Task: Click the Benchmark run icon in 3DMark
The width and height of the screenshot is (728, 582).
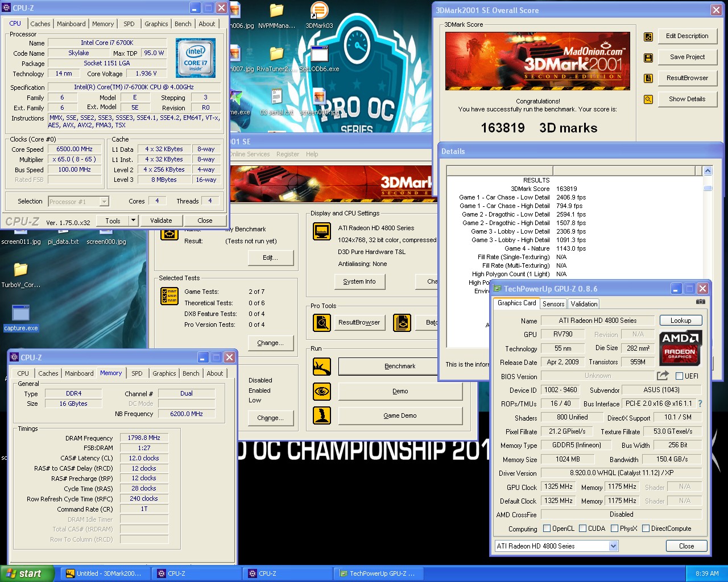Action: coord(322,367)
